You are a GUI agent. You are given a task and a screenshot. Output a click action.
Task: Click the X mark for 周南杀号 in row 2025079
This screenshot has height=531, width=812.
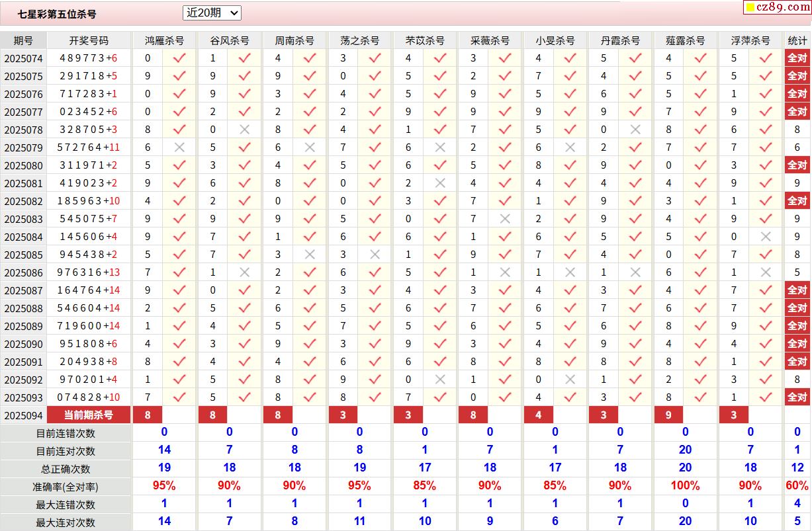310,147
